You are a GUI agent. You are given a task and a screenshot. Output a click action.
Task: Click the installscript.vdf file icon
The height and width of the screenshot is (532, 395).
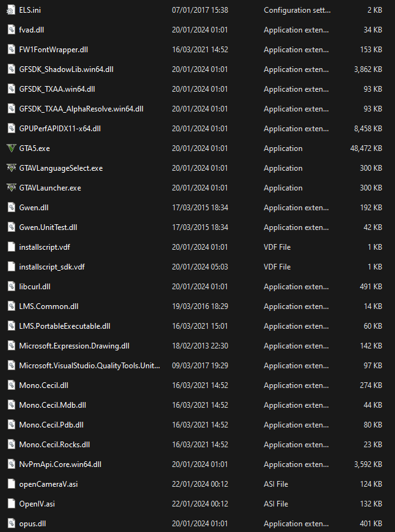point(11,247)
